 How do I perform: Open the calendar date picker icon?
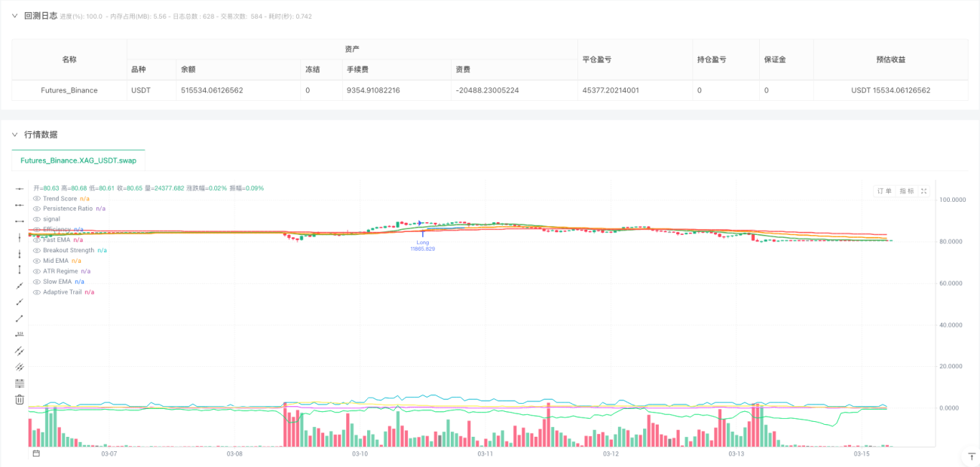pos(35,453)
